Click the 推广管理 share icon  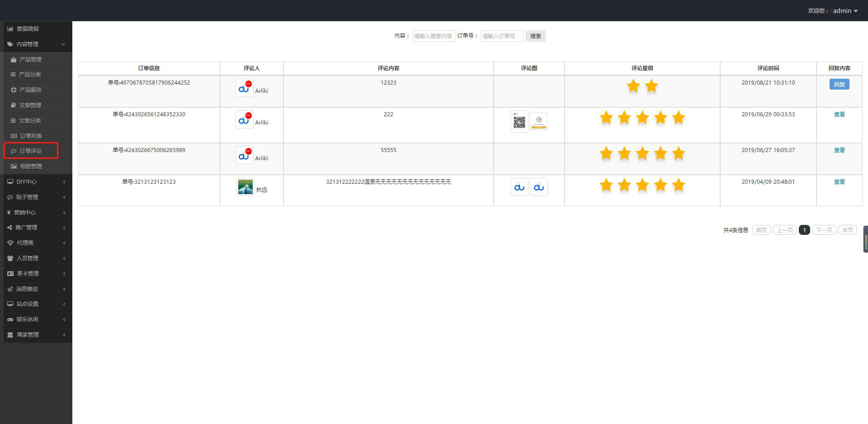(9, 228)
